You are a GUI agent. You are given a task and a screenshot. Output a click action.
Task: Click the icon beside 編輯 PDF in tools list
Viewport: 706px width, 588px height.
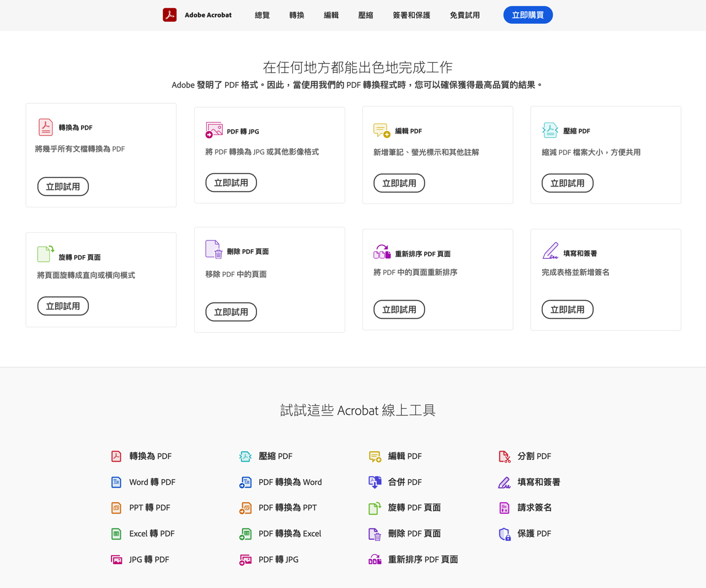point(375,456)
